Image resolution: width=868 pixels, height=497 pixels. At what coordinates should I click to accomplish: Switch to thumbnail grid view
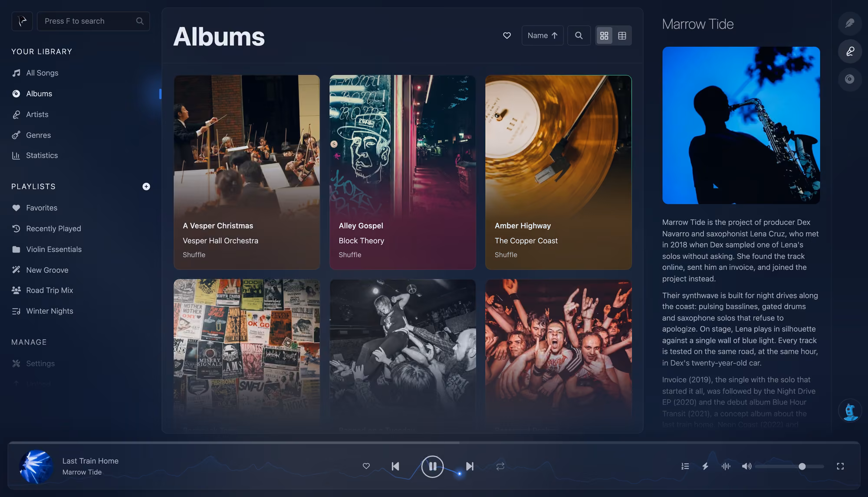[604, 36]
